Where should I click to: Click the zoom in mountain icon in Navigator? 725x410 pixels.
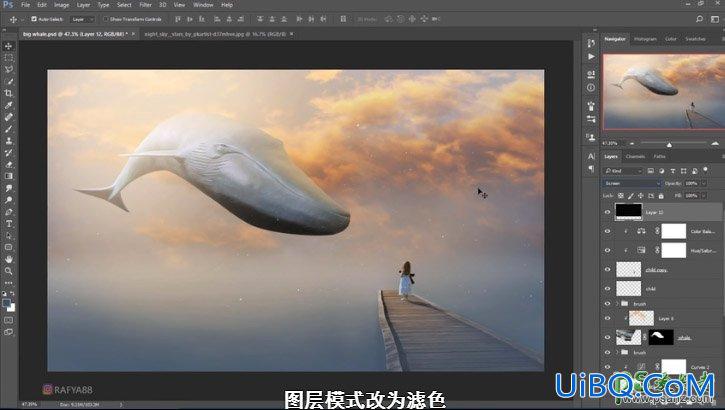[x=715, y=144]
